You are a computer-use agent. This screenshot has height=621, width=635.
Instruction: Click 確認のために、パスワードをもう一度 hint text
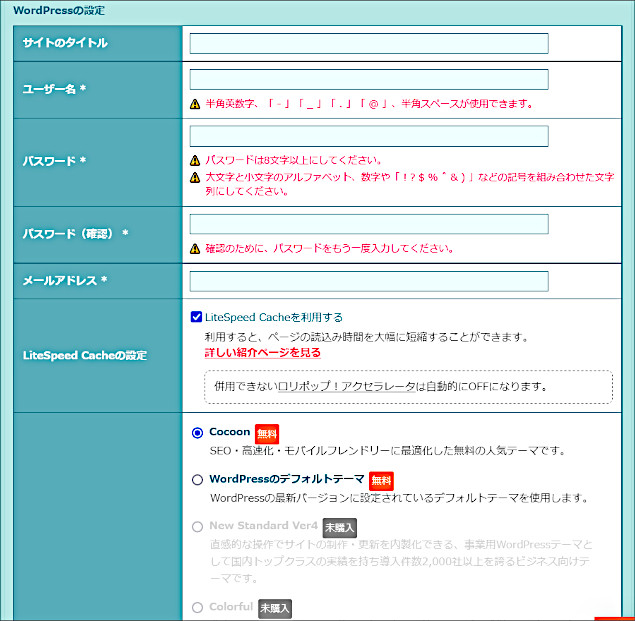(329, 248)
